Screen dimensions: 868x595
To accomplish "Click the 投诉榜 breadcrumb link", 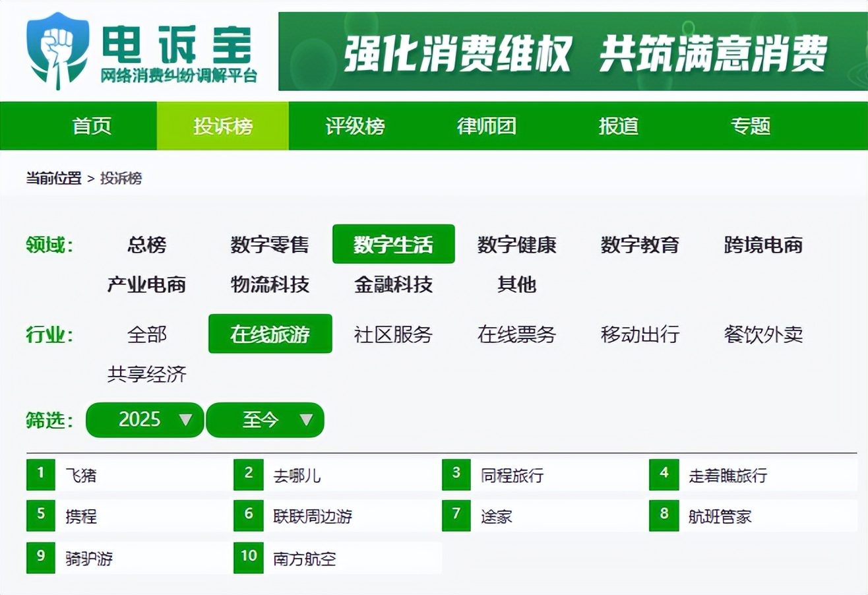I will [121, 178].
